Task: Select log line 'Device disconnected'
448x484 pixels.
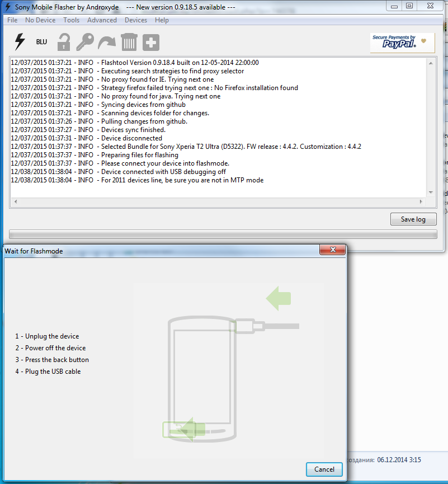Action: click(x=86, y=138)
